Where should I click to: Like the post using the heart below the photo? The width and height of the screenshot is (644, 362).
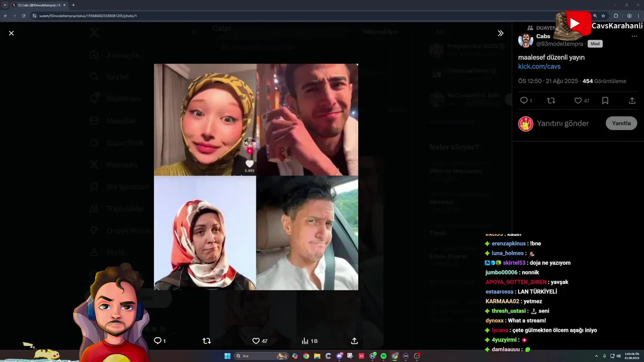pos(256,341)
